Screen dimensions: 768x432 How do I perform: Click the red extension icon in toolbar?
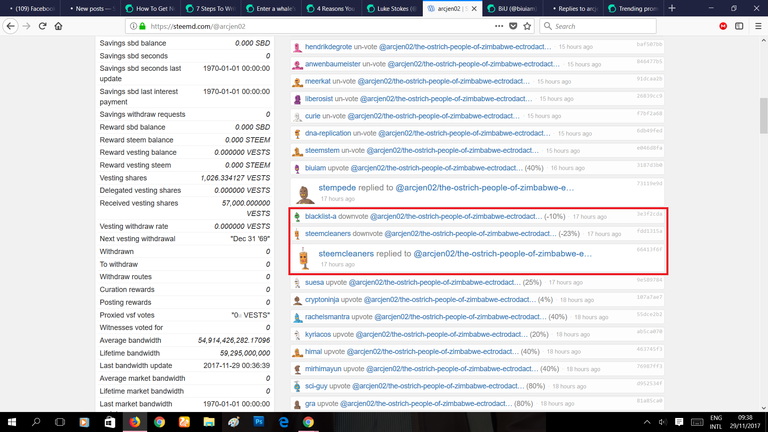pos(723,26)
